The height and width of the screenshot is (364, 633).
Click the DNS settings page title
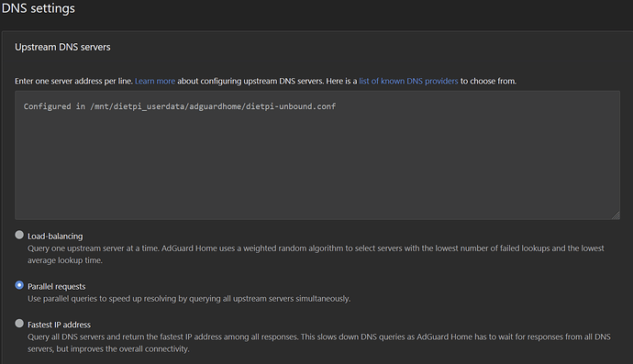tap(38, 8)
